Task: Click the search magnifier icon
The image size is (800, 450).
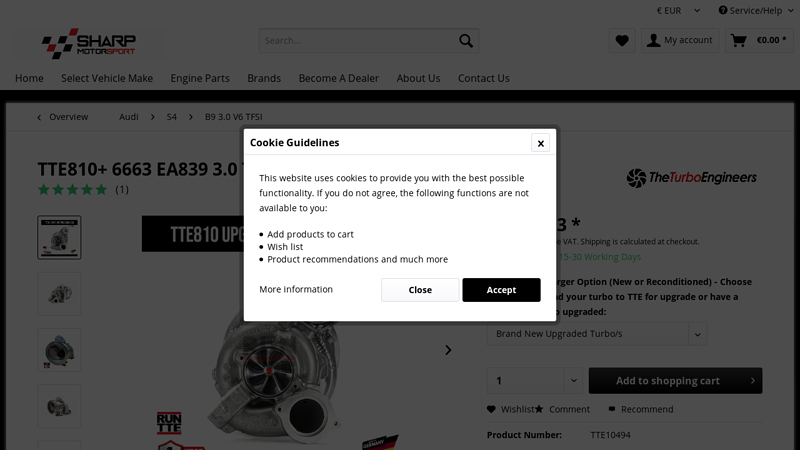Action: pos(466,41)
